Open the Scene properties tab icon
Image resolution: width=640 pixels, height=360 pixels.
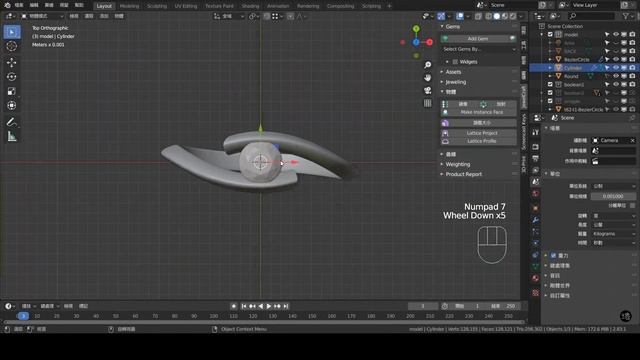536,182
